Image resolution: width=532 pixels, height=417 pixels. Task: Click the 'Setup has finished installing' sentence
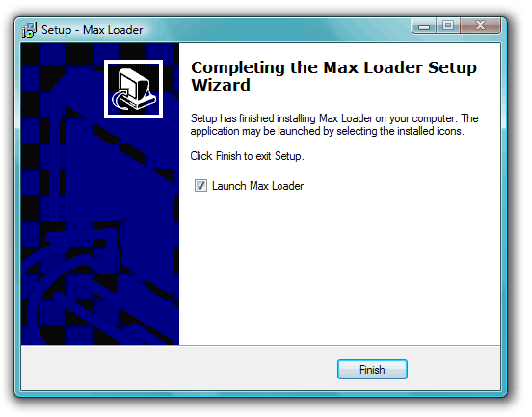(334, 118)
